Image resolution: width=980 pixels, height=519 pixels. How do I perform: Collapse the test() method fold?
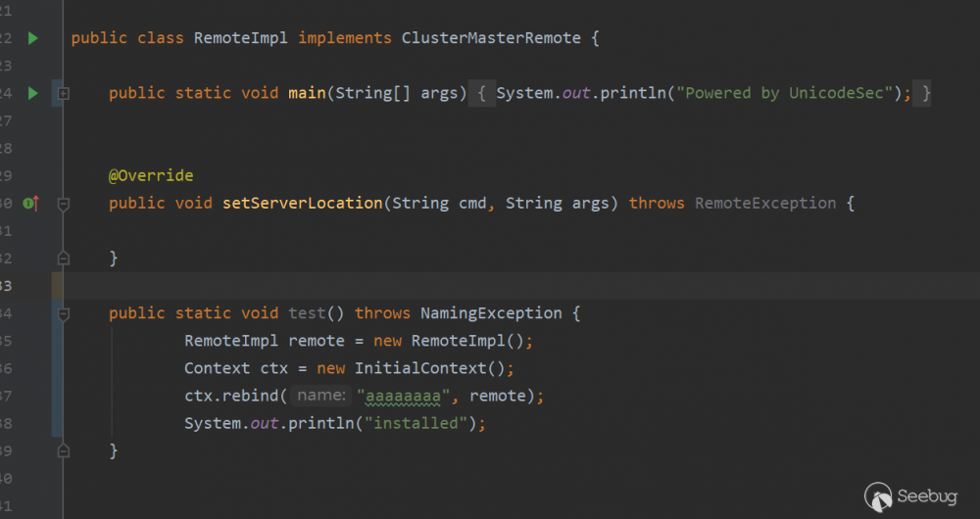pyautogui.click(x=63, y=313)
